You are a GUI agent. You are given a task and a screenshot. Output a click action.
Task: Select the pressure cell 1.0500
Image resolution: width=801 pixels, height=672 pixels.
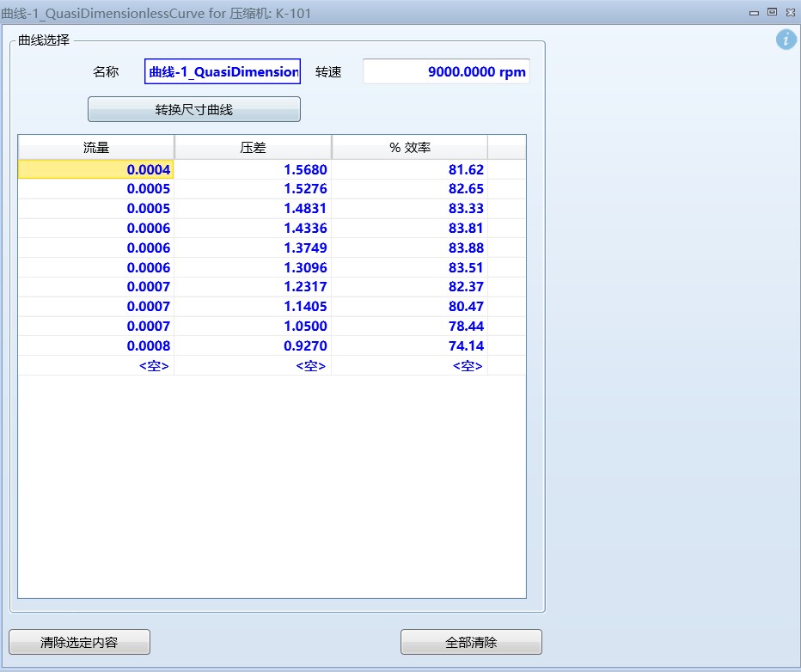[x=253, y=327]
